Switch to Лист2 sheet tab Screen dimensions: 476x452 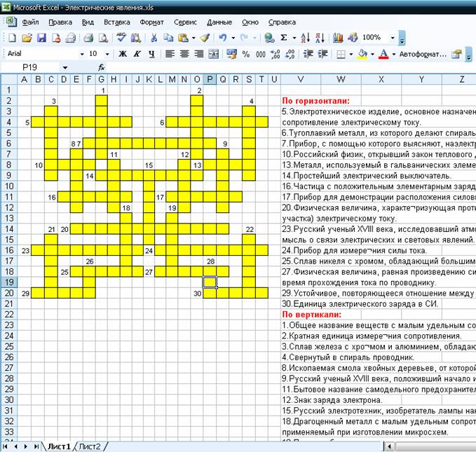pos(90,446)
